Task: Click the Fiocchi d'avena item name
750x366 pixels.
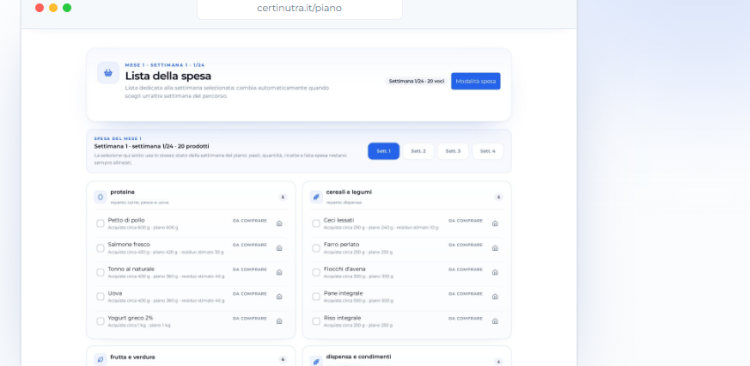Action: tap(344, 269)
